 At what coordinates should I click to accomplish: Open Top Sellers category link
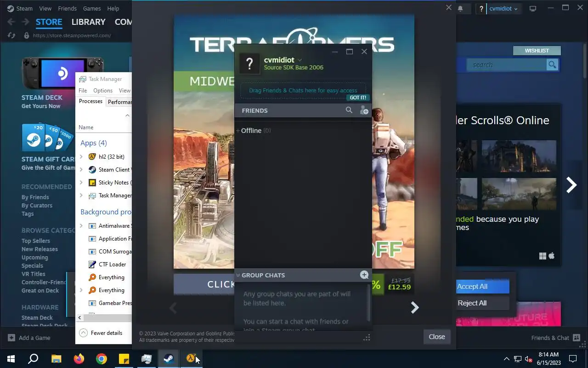35,241
